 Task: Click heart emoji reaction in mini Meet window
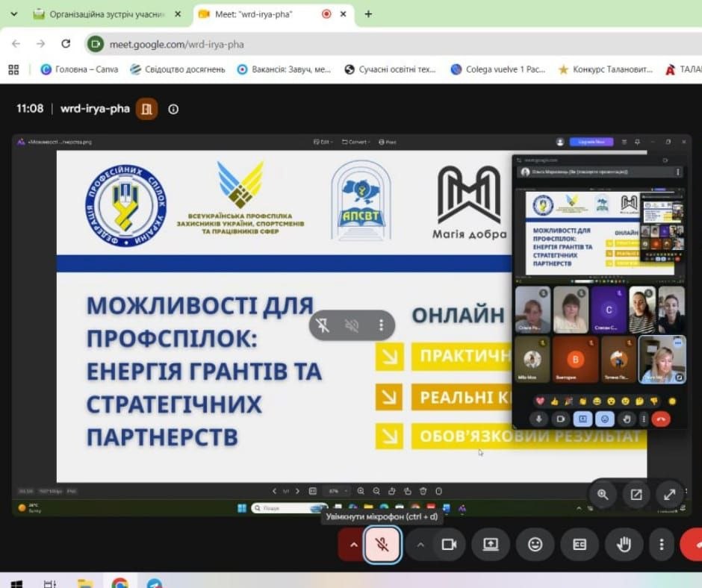(540, 401)
